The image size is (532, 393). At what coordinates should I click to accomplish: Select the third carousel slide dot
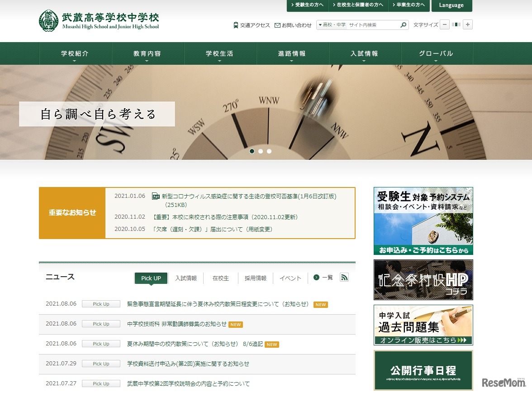point(269,151)
